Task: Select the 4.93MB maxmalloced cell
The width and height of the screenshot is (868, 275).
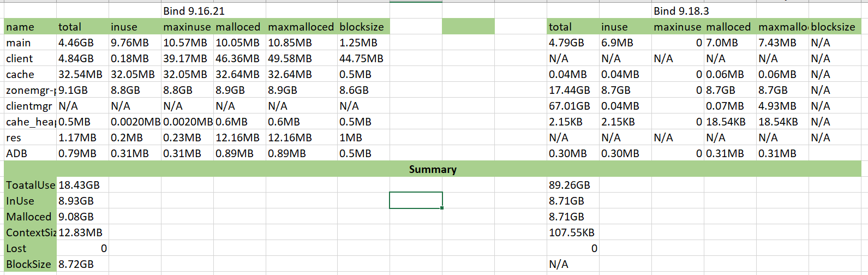Action: tap(782, 106)
